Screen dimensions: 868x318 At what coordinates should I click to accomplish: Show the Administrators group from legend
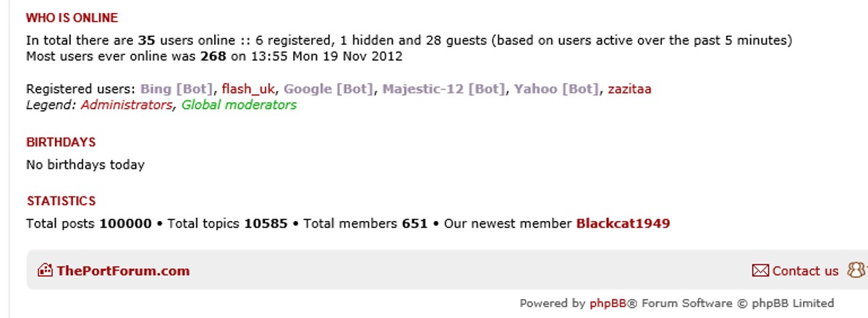(127, 105)
